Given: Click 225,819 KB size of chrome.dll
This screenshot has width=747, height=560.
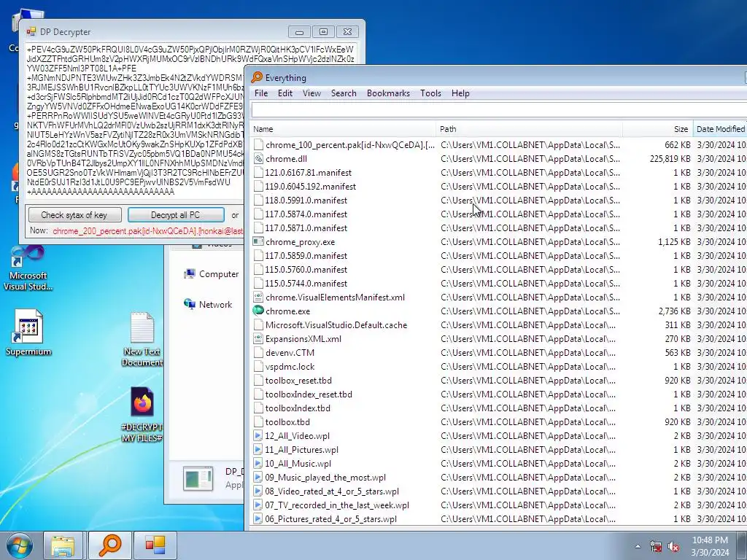Looking at the screenshot, I should (670, 158).
